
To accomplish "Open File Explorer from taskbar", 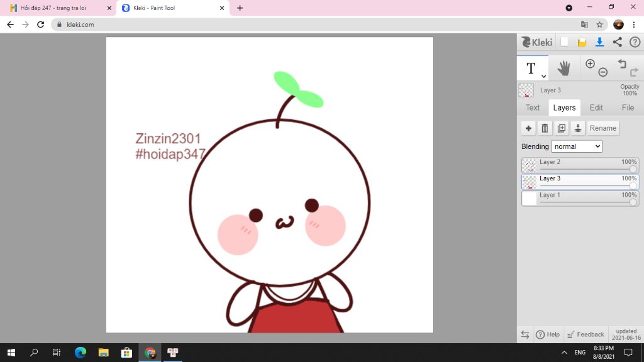I will click(104, 353).
